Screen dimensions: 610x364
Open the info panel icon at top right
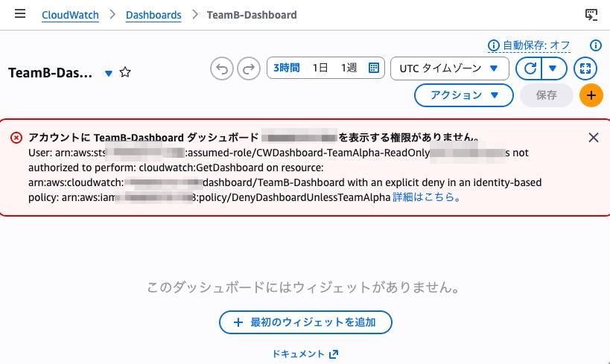pyautogui.click(x=595, y=45)
